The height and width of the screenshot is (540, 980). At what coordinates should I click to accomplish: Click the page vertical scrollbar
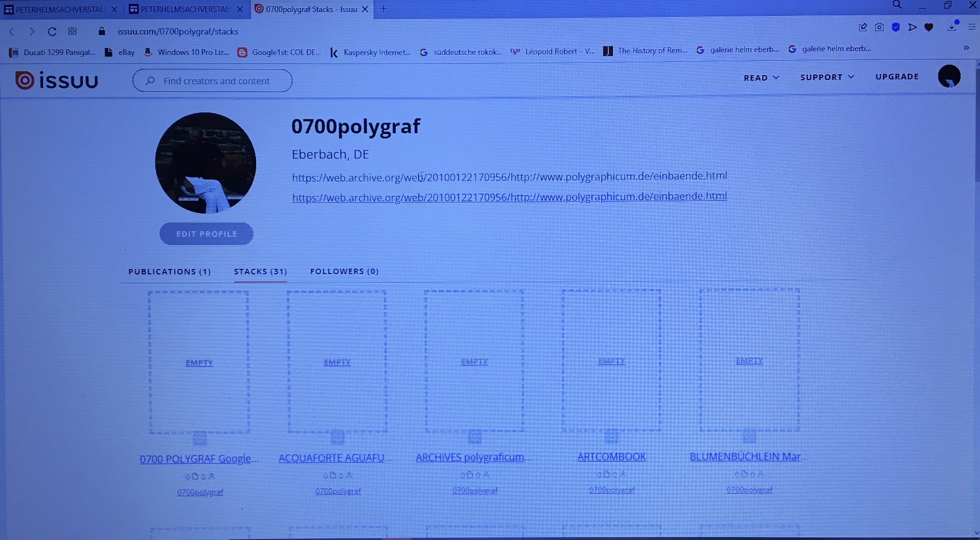pyautogui.click(x=977, y=124)
